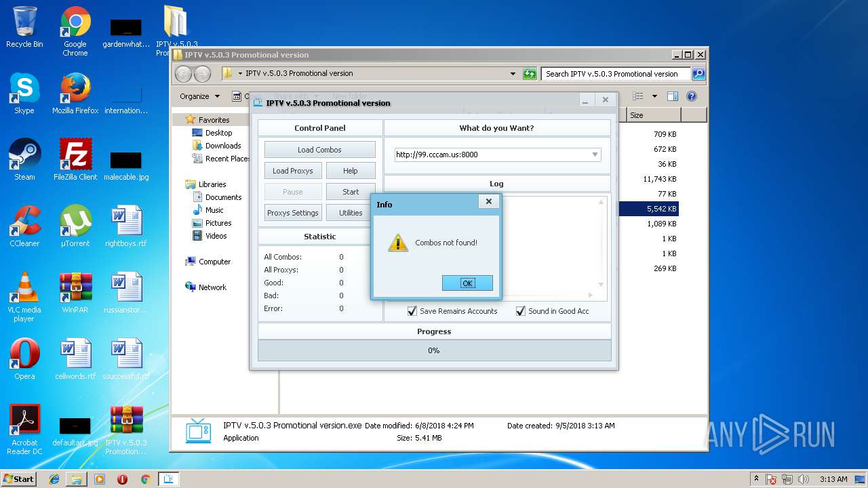The width and height of the screenshot is (868, 488).
Task: Click OK in the Info dialog
Action: click(x=467, y=283)
